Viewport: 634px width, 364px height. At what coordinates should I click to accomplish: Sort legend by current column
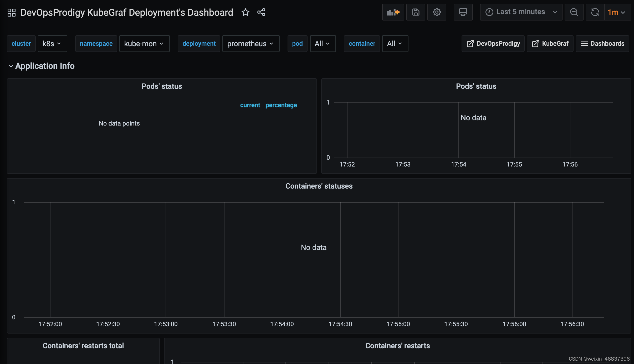[x=250, y=105]
